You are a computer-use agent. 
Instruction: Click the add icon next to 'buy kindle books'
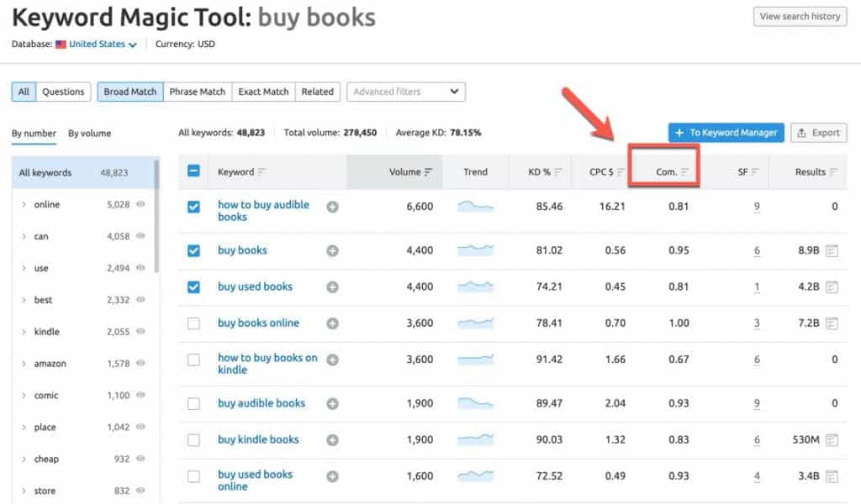[332, 439]
